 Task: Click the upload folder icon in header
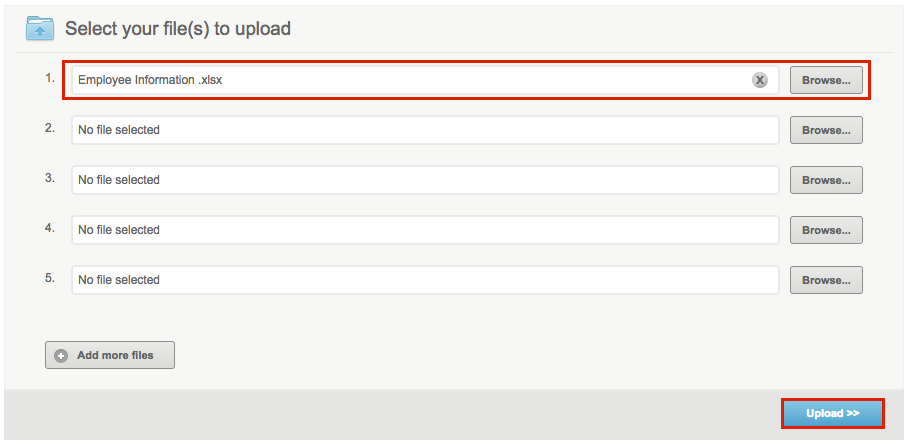(40, 29)
